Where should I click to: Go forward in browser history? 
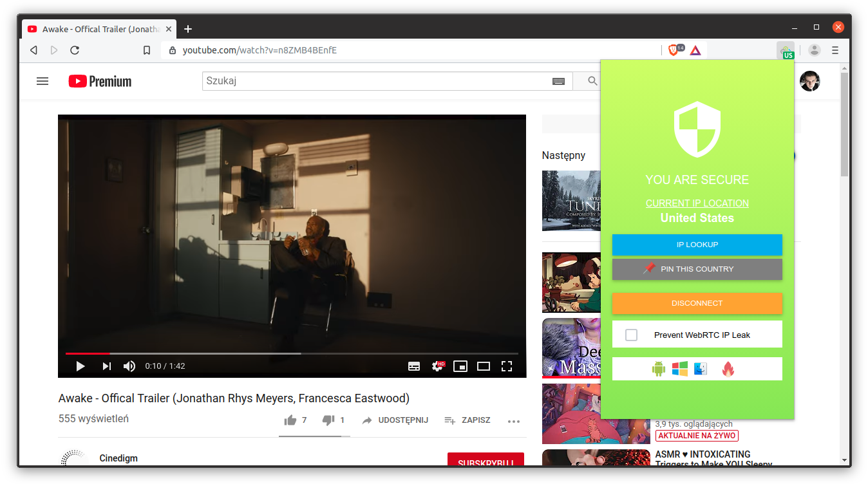(x=54, y=50)
